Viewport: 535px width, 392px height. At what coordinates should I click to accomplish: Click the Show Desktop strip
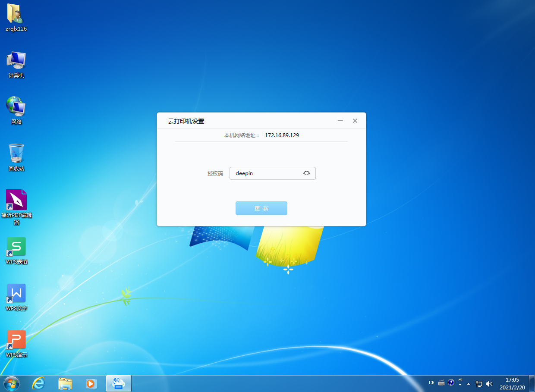pyautogui.click(x=532, y=383)
